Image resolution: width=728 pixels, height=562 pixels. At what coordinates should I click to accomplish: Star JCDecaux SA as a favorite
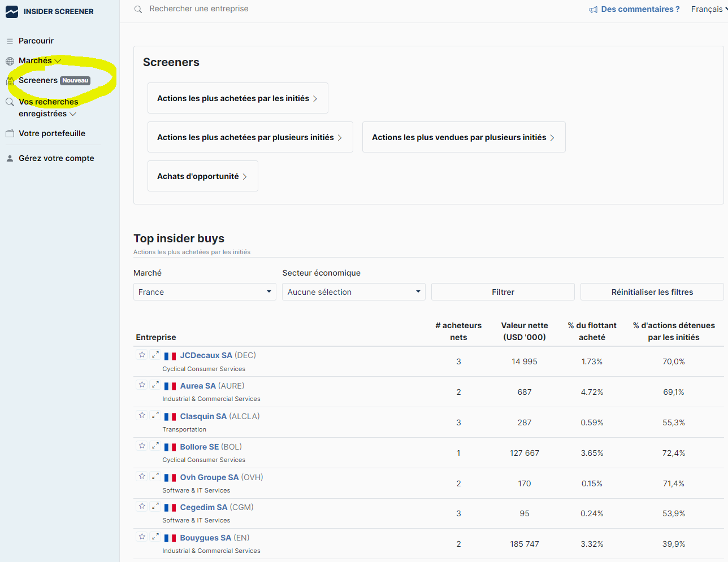click(142, 355)
